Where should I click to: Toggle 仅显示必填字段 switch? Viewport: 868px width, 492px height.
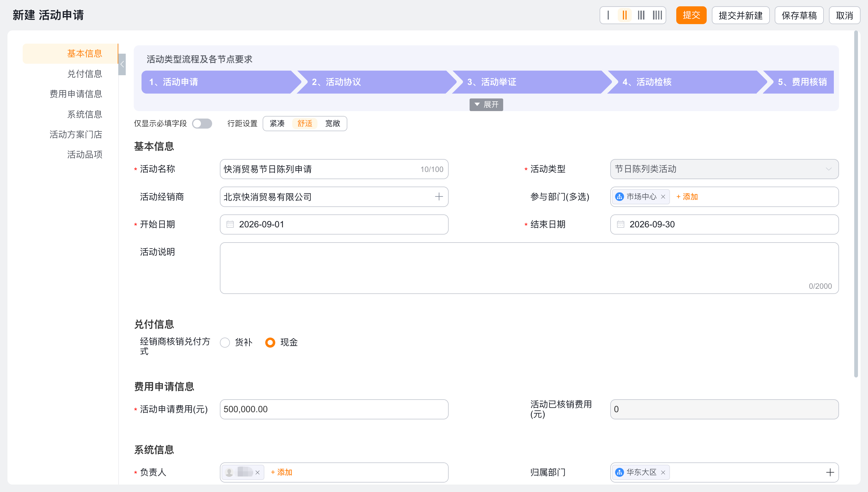(x=202, y=124)
